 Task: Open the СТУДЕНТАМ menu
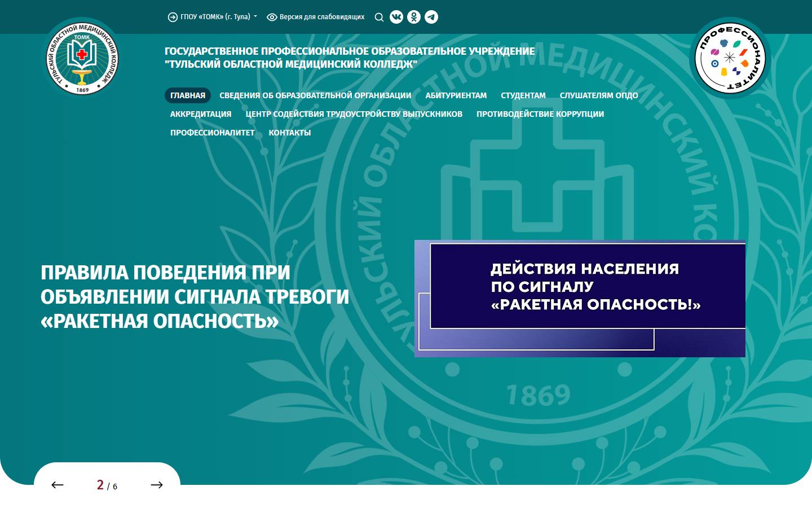pyautogui.click(x=523, y=95)
